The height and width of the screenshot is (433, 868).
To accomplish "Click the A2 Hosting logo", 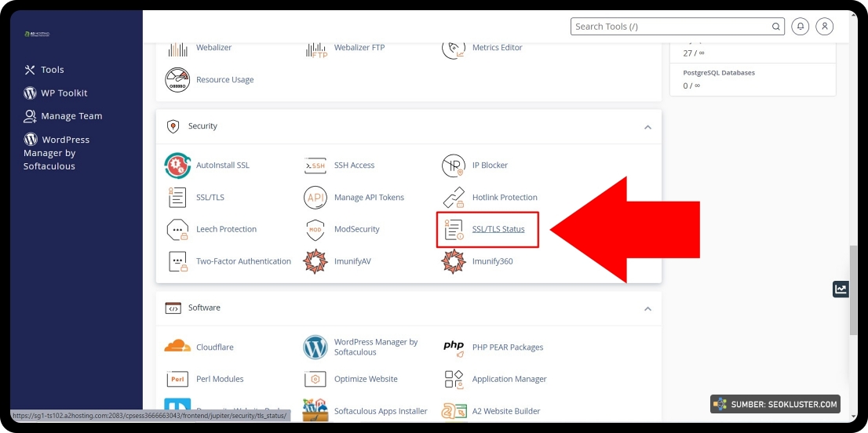I will (x=38, y=35).
